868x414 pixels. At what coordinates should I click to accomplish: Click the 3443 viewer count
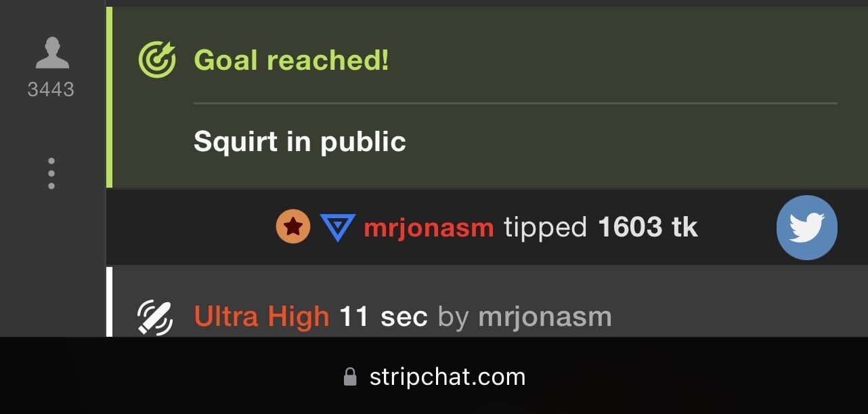pos(51,89)
